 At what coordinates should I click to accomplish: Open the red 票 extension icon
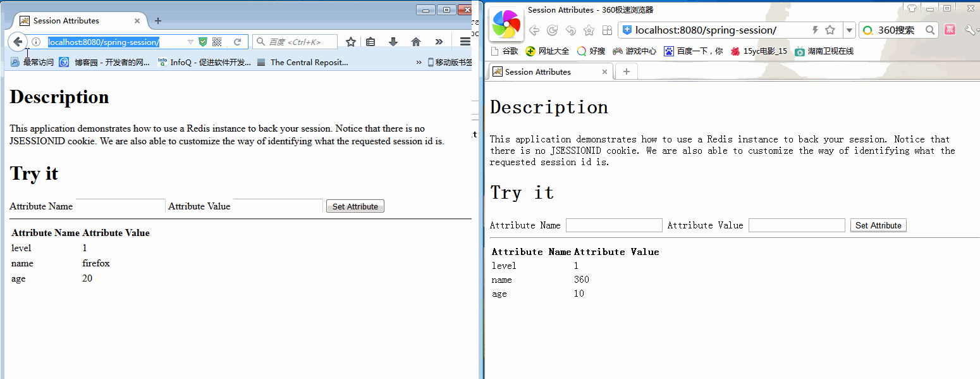[950, 30]
